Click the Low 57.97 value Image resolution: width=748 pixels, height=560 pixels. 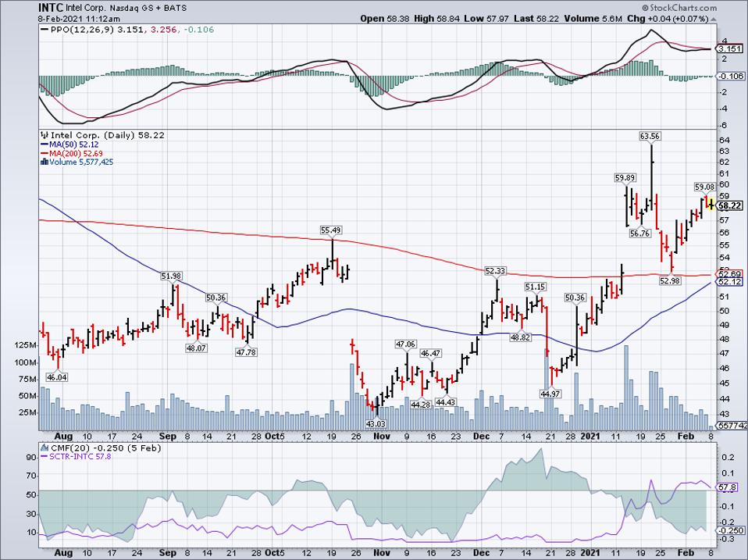coord(486,19)
